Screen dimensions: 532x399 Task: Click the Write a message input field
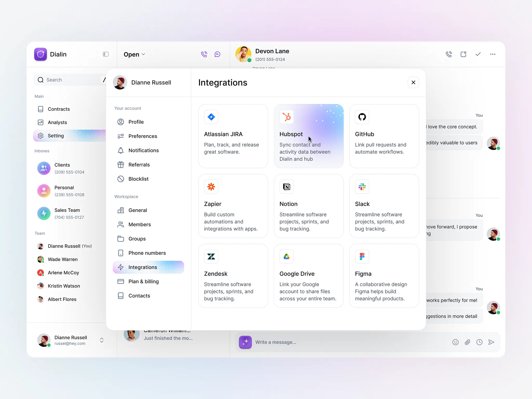(x=312, y=342)
